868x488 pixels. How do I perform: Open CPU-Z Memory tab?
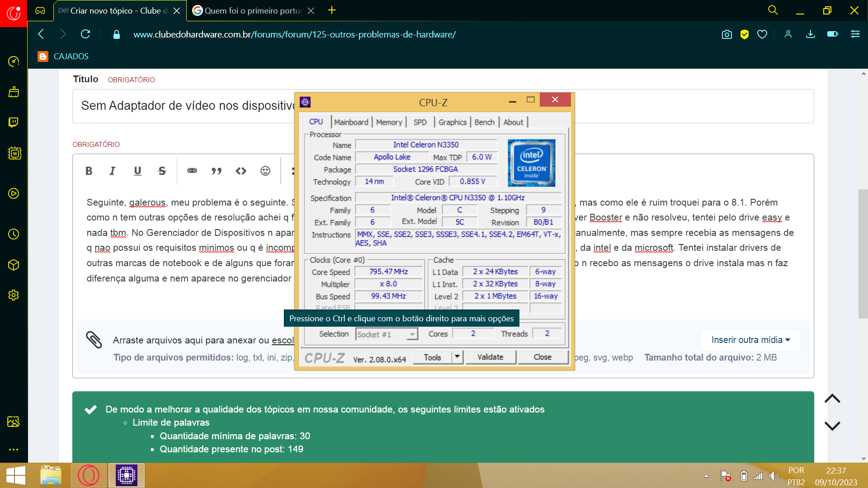coord(389,122)
